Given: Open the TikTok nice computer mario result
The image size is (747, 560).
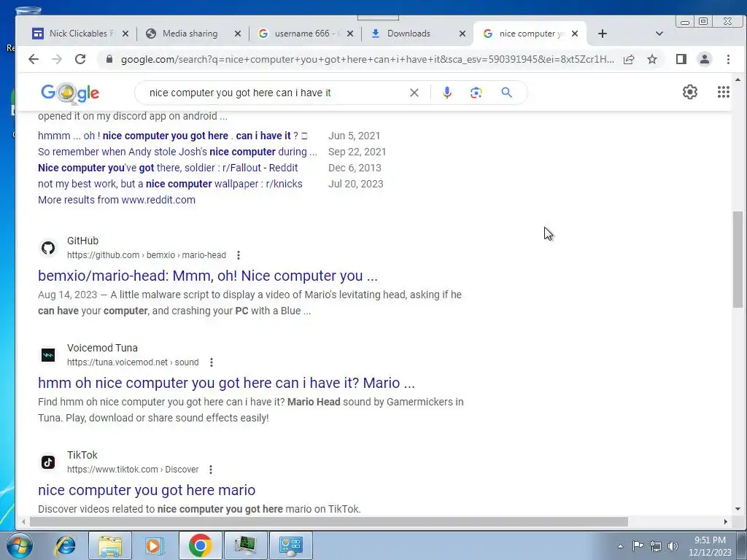Looking at the screenshot, I should coord(147,490).
